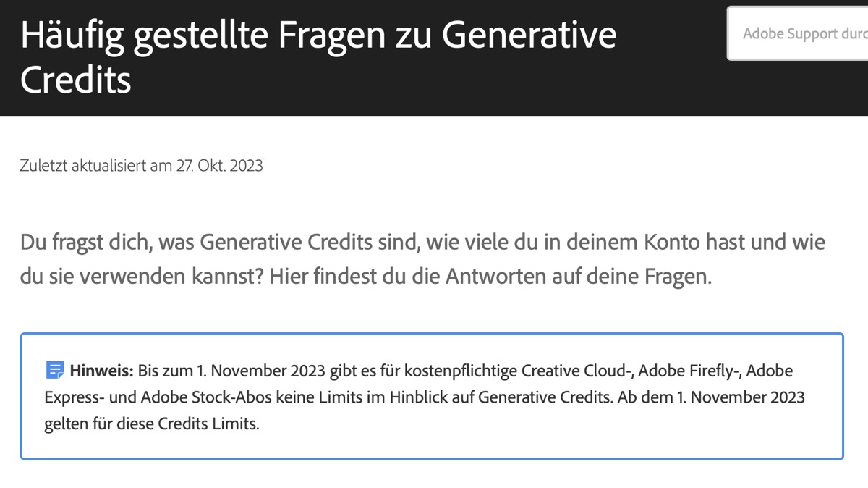The width and height of the screenshot is (868, 488).
Task: Click the note icon beside Hinweis
Action: [x=55, y=371]
